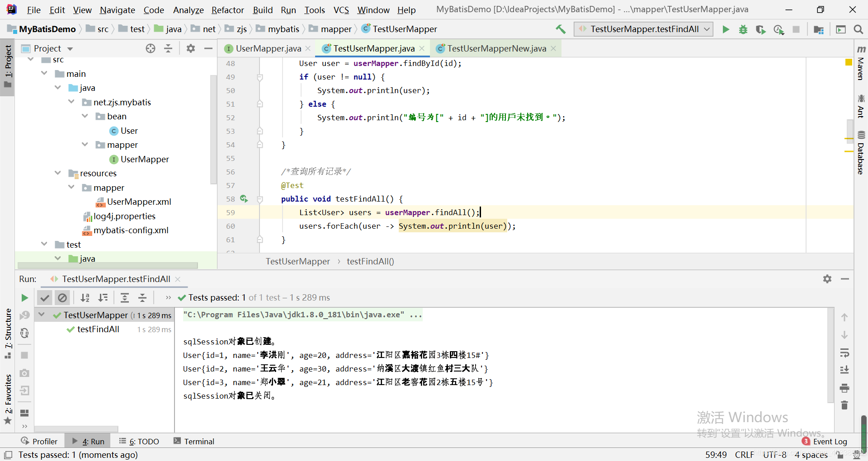Viewport: 868px width, 461px height.
Task: Collapse all nodes in Project panel
Action: 168,48
